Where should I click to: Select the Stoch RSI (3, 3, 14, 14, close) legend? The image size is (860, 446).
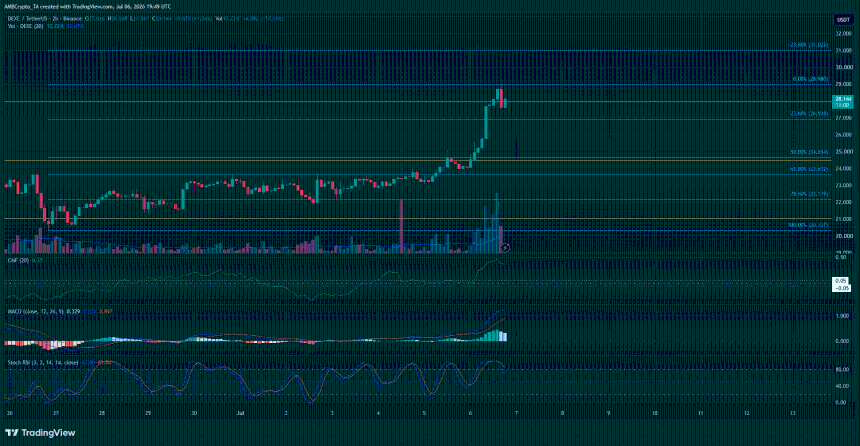click(43, 363)
